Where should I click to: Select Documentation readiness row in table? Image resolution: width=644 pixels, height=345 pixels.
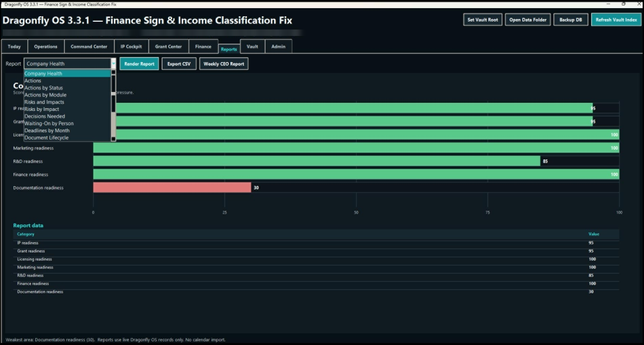tap(316, 292)
